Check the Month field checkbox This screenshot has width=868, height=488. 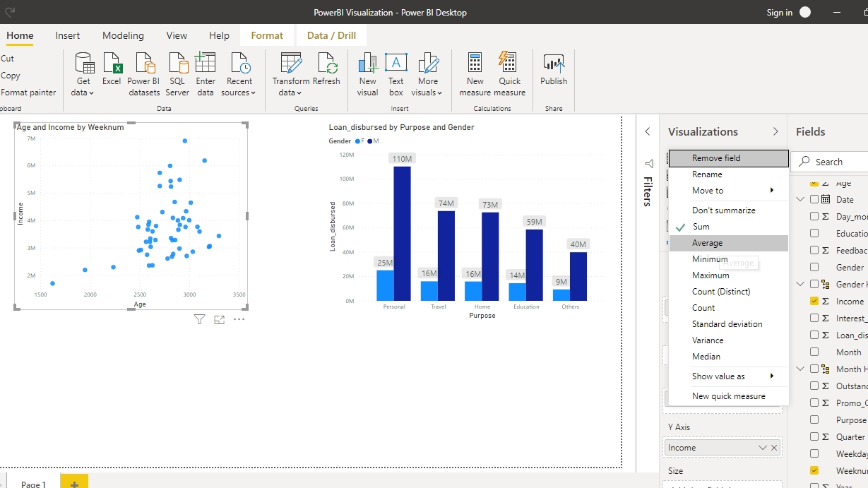(x=814, y=352)
